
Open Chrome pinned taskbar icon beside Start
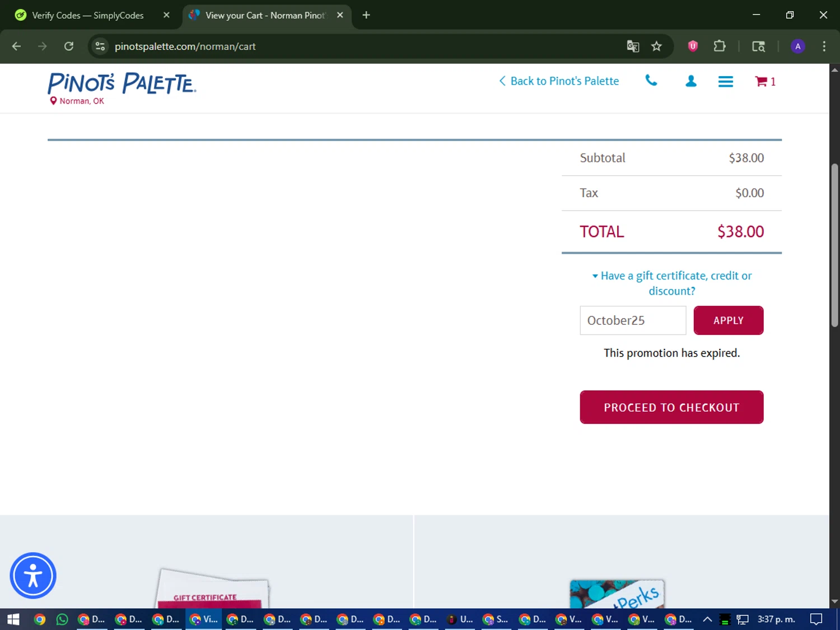pos(39,619)
